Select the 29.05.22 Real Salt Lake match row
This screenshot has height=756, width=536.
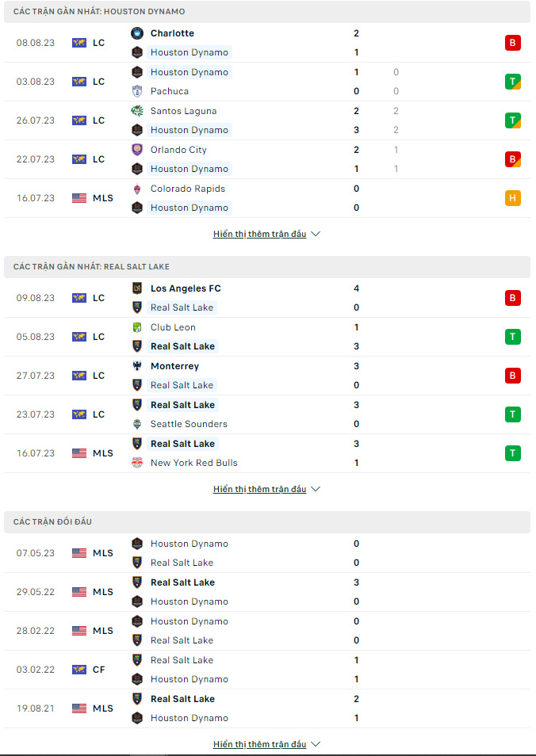tap(267, 592)
